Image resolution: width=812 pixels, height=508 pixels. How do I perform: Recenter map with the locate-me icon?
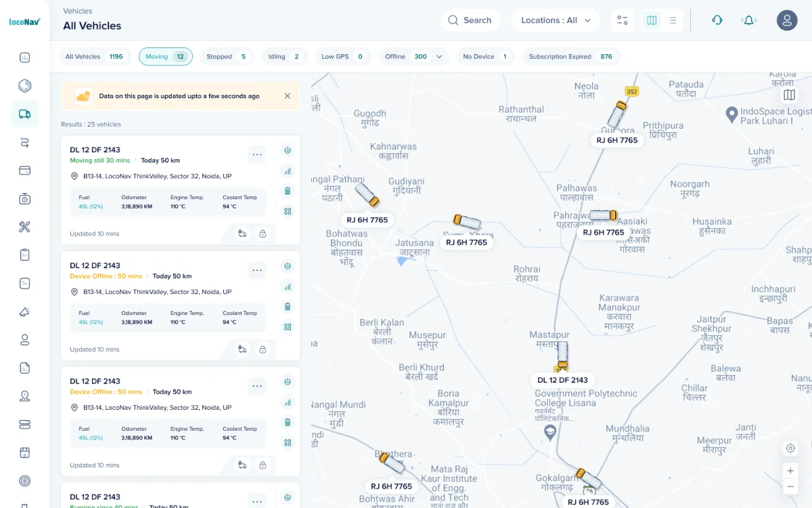pos(790,448)
